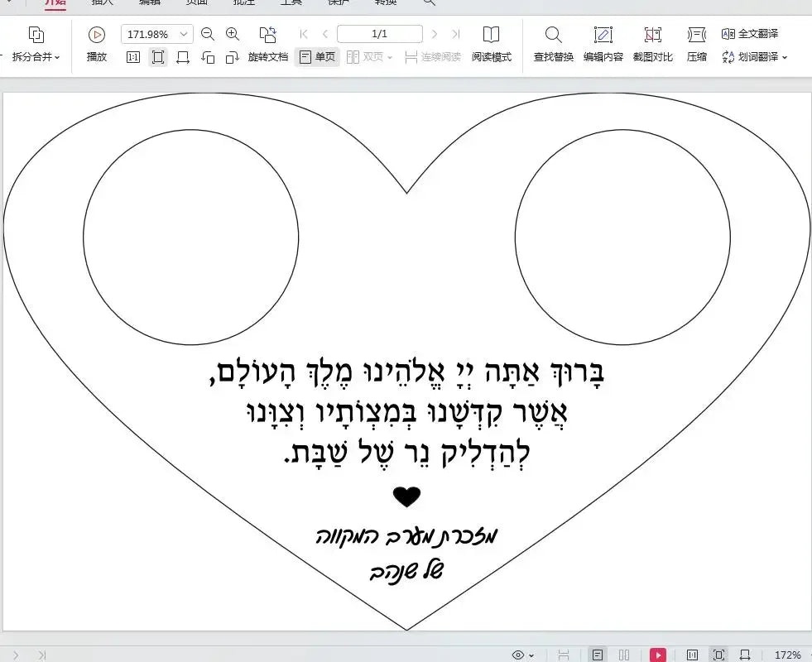Go to next page arrow in toolbar
Image resolution: width=812 pixels, height=662 pixels.
click(435, 34)
